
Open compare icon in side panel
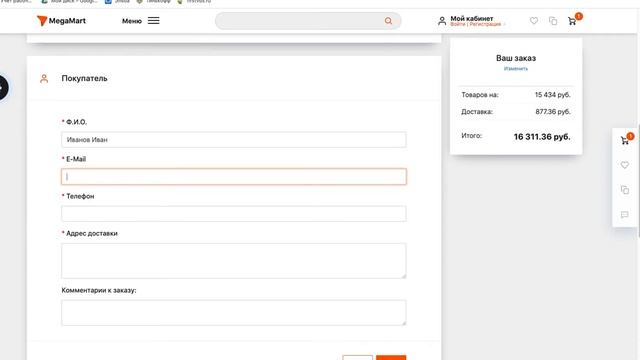pyautogui.click(x=624, y=190)
